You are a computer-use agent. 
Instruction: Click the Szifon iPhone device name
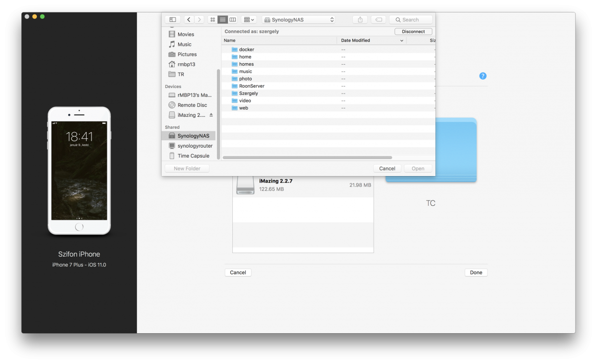click(x=79, y=254)
